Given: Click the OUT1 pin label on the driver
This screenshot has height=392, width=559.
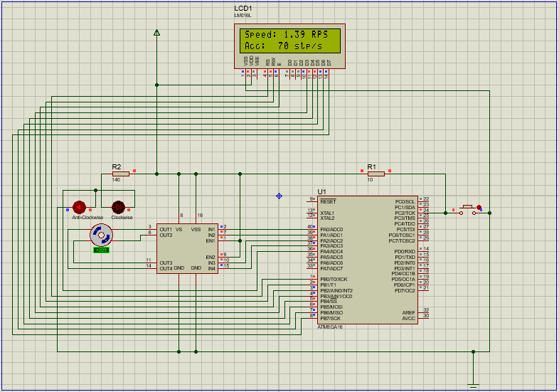Looking at the screenshot, I should point(166,229).
